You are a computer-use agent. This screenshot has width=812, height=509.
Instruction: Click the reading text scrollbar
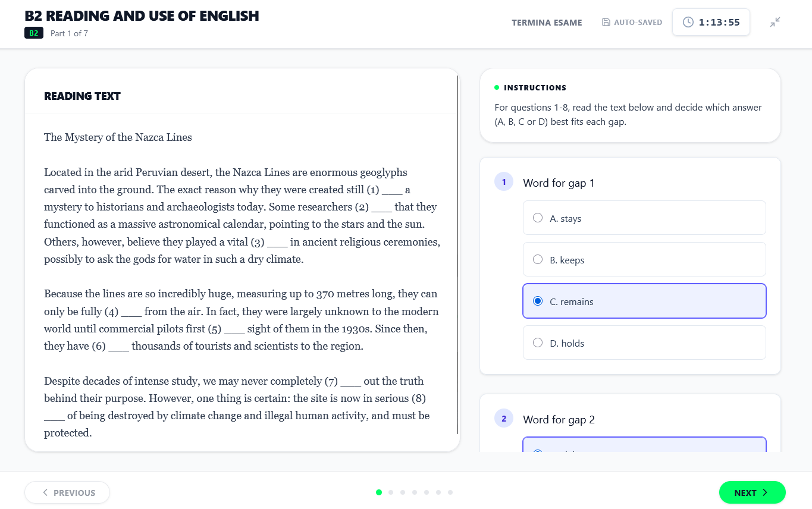[x=457, y=256]
